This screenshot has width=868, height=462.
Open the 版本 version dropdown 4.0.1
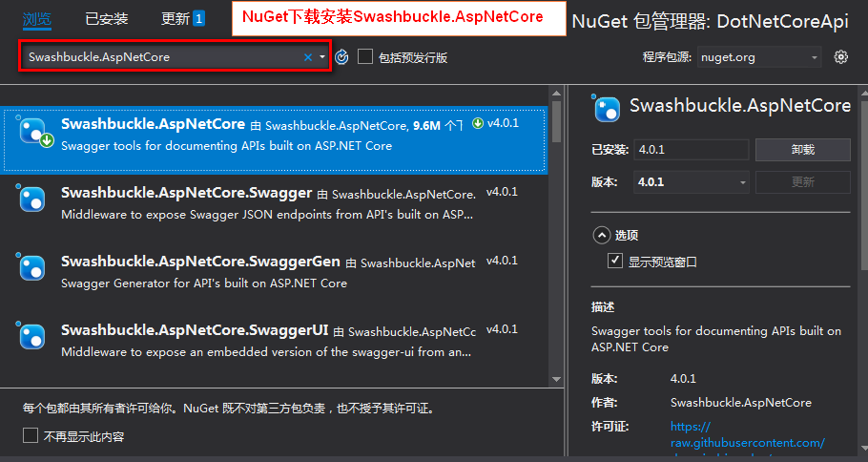click(x=691, y=182)
